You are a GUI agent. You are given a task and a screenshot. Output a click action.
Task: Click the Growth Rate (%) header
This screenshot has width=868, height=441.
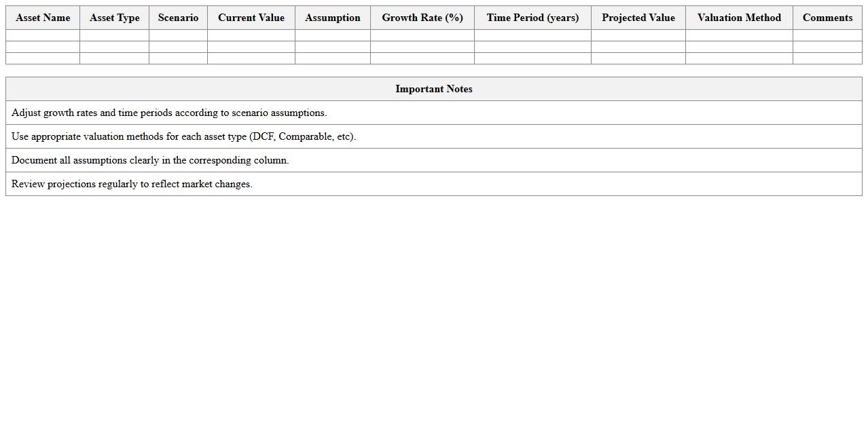(422, 18)
